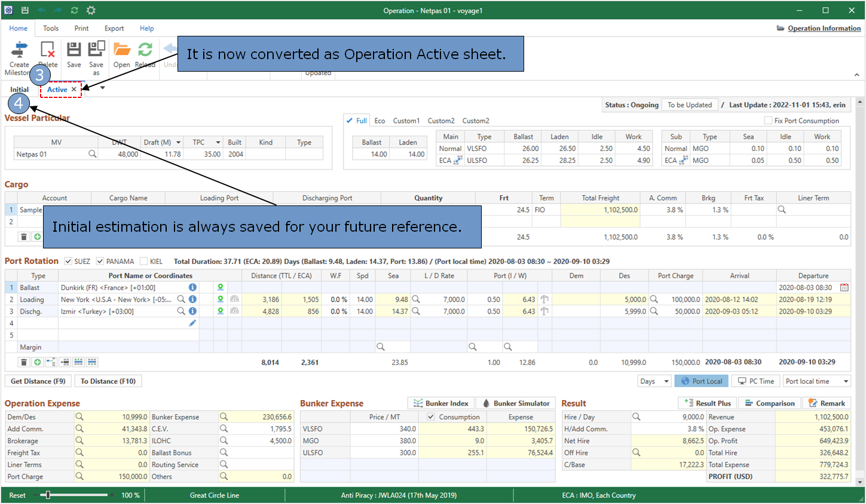Click the Save as icon
866x504 pixels.
96,50
